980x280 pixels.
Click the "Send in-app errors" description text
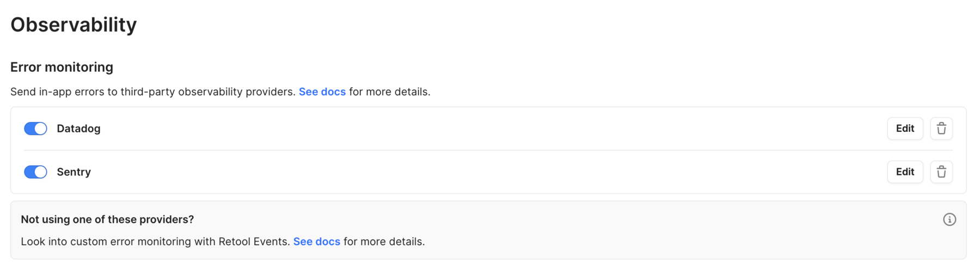(64, 92)
